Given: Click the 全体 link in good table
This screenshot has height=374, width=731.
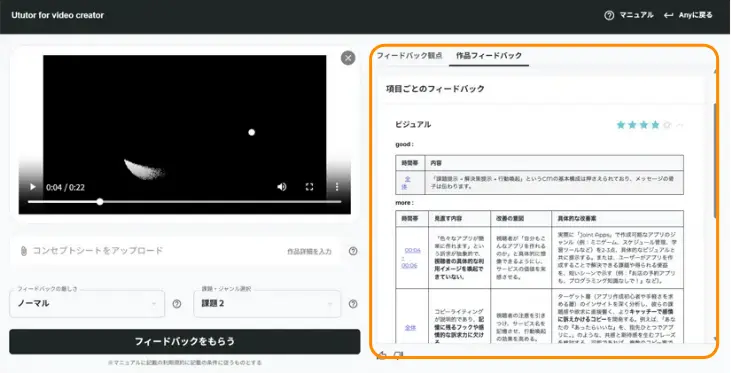Looking at the screenshot, I should coord(406,183).
